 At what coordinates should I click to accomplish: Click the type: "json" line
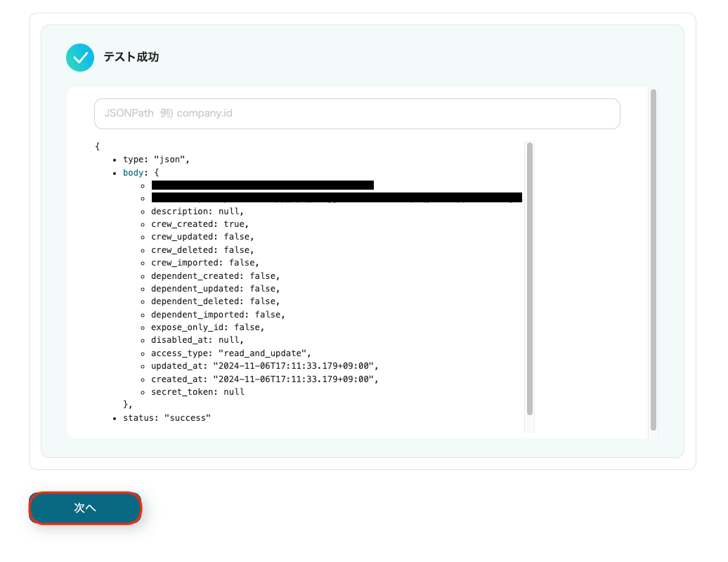[156, 159]
